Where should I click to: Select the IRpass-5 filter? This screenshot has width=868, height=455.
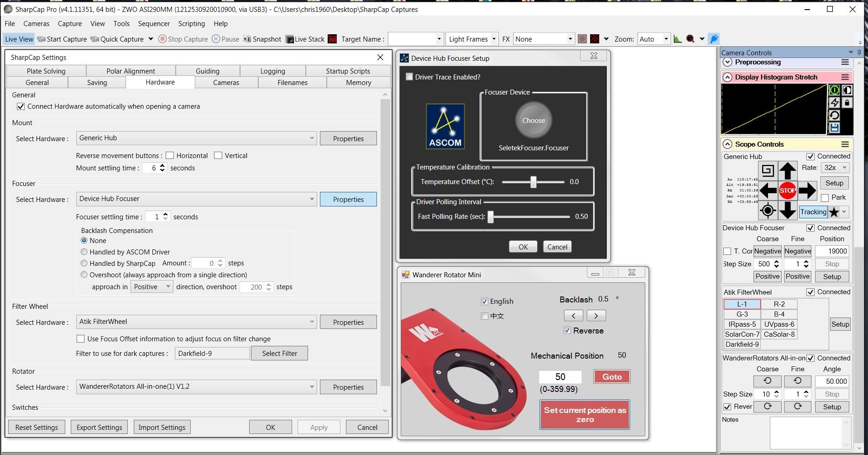tap(742, 324)
